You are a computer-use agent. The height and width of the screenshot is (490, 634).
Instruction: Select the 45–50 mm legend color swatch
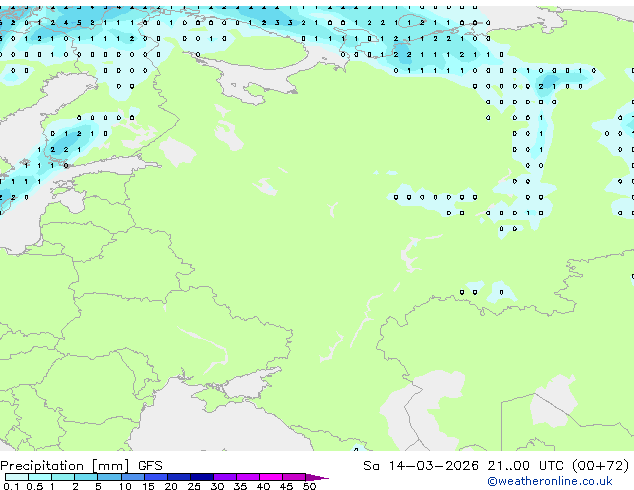tap(294, 477)
